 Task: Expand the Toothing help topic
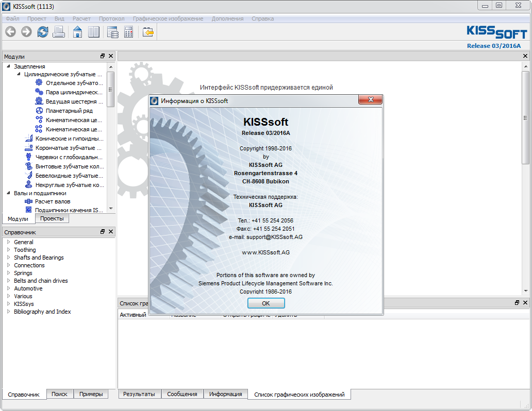pos(8,250)
